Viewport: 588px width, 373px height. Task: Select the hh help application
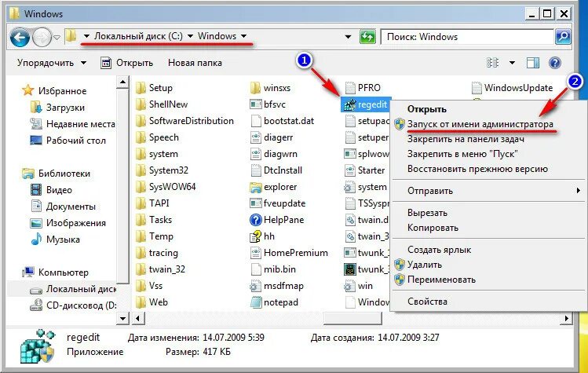[x=262, y=236]
